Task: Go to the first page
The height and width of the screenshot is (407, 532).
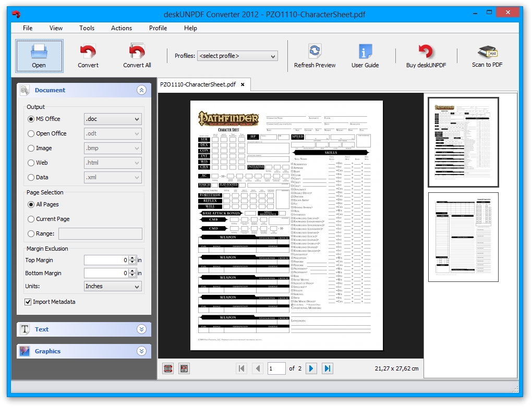Action: pyautogui.click(x=241, y=368)
